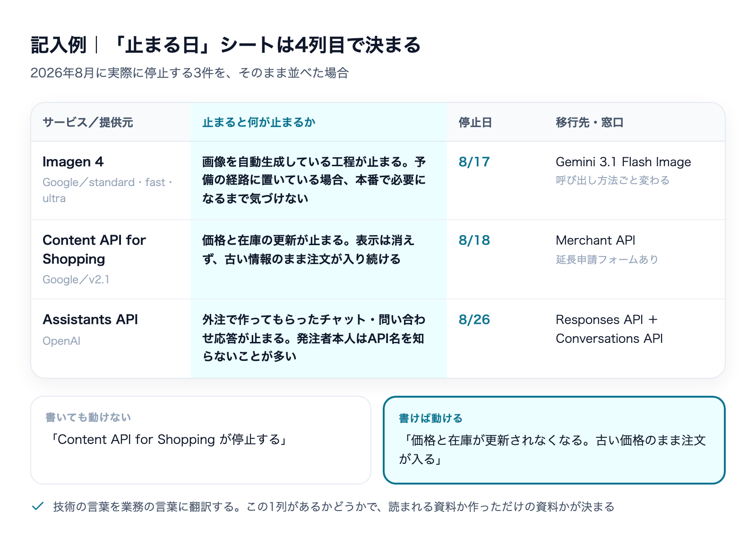The width and height of the screenshot is (756, 545).
Task: Click the Google/v2.1 provider text
Action: click(76, 280)
